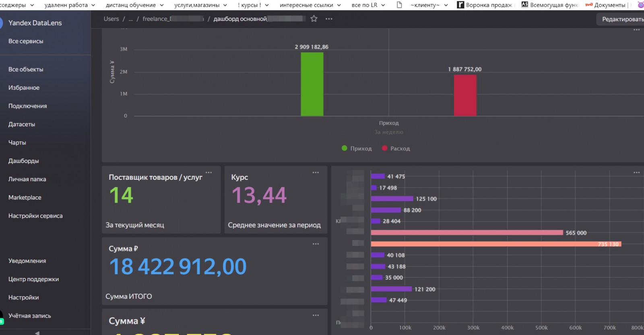
Task: Open Чарты section
Action: 17,142
